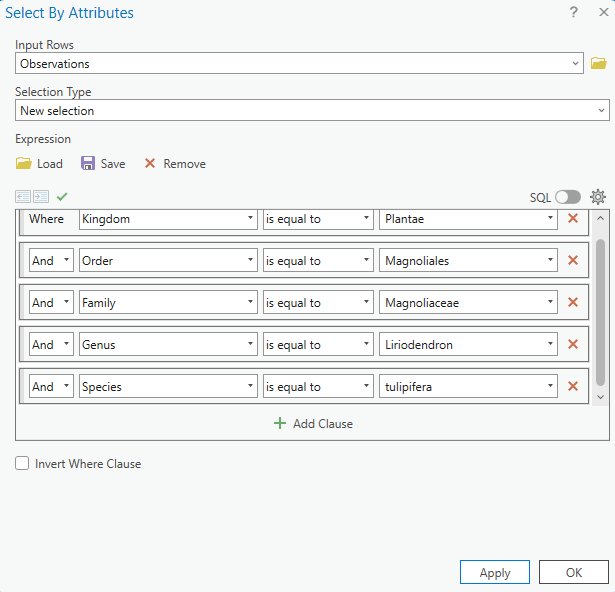Change the And operator for Family clause
This screenshot has width=615, height=592.
(51, 302)
